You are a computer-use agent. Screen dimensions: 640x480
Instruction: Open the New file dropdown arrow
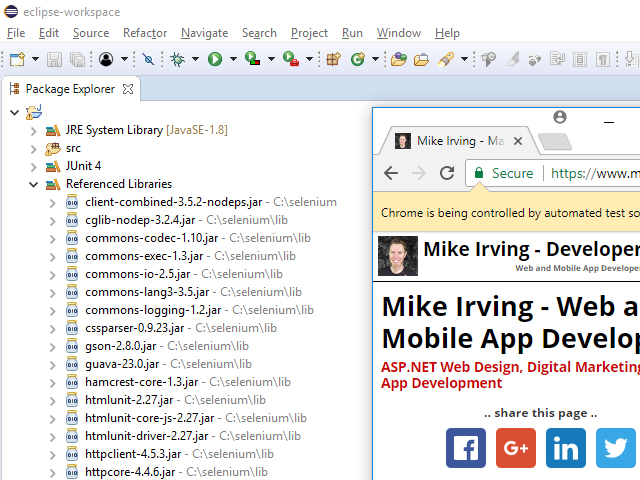click(36, 59)
